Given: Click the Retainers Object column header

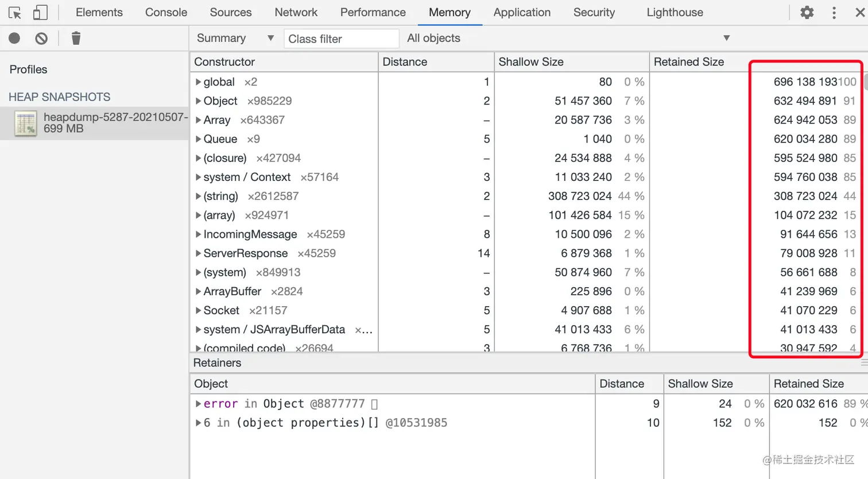Looking at the screenshot, I should pyautogui.click(x=392, y=384).
